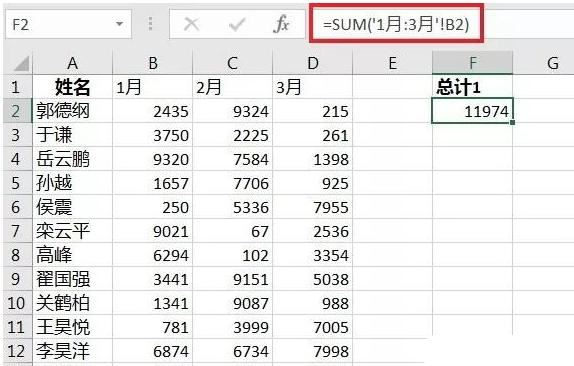Select the column F header
The image size is (574, 366).
pos(473,63)
